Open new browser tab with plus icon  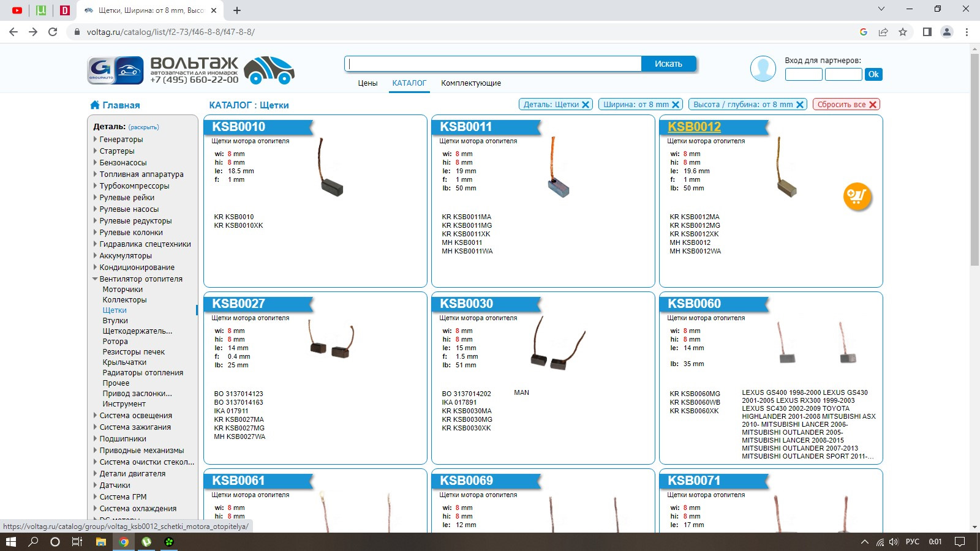[237, 10]
